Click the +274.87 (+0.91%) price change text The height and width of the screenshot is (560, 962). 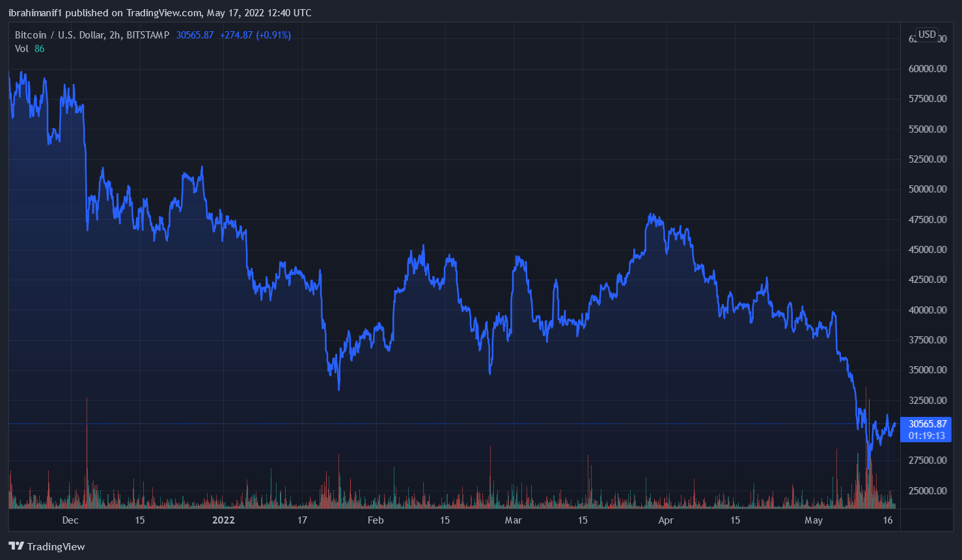click(255, 35)
